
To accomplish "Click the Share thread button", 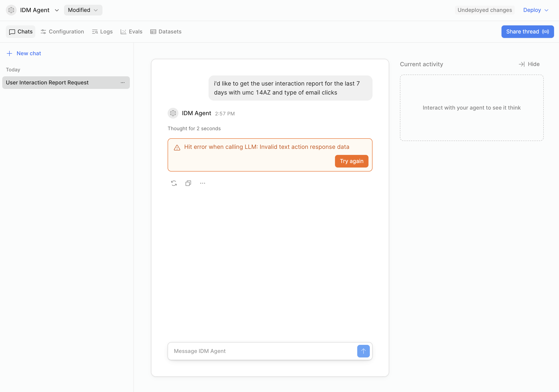I will (527, 32).
